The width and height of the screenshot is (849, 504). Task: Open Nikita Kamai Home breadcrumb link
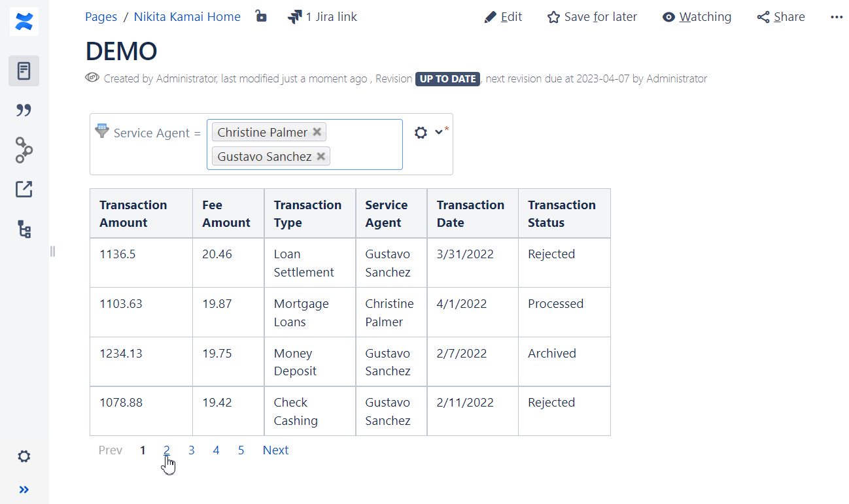click(x=187, y=17)
